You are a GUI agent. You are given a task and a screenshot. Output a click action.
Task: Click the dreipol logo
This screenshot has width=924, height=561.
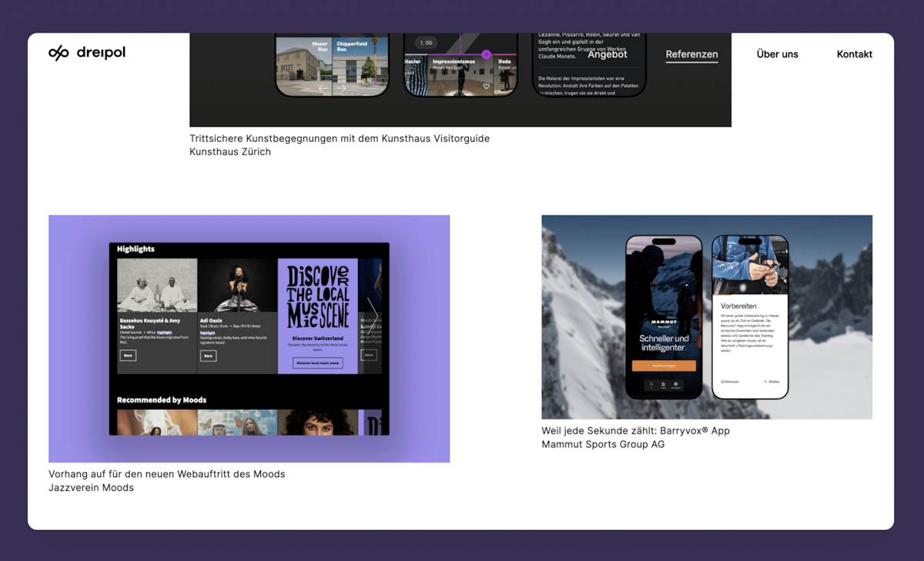click(86, 52)
